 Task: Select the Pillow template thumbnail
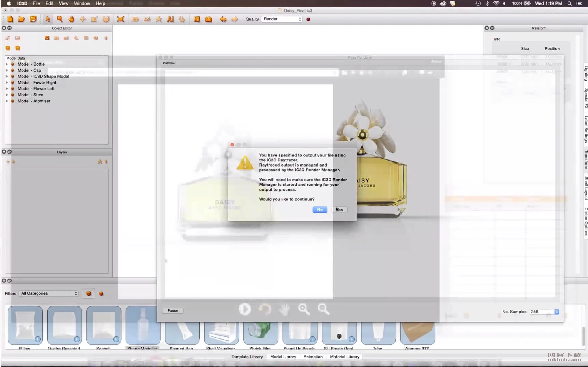coord(25,325)
